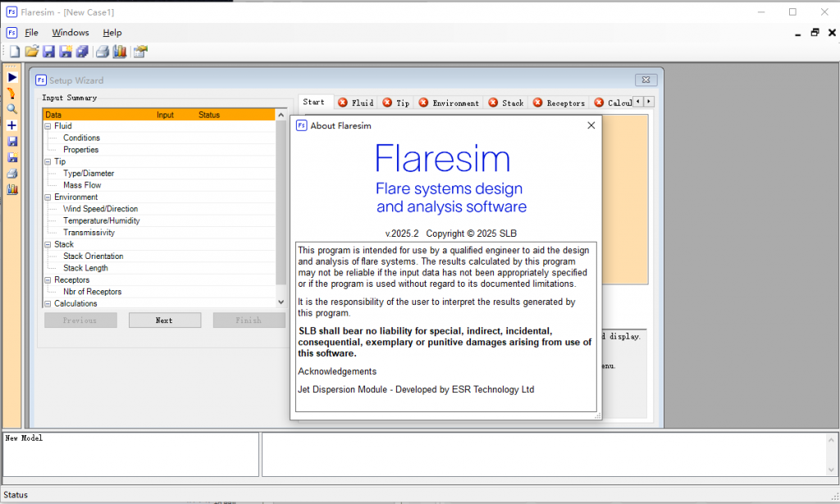
Task: Open an existing case file via folder icon
Action: (x=32, y=52)
